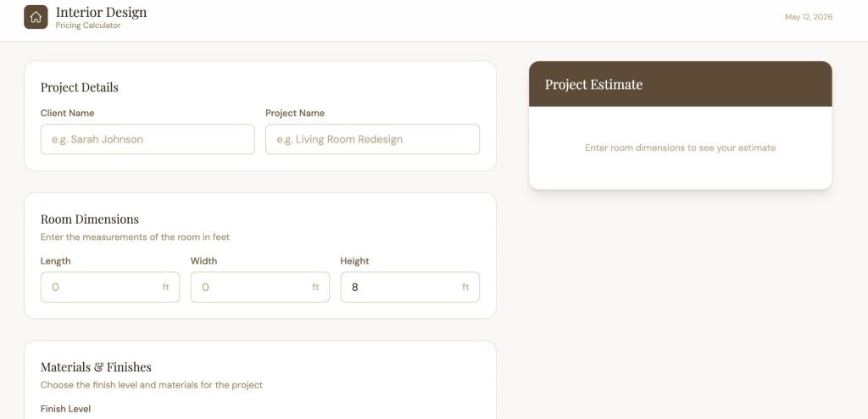Focus the Project Name input field
Image resolution: width=868 pixels, height=419 pixels.
372,139
